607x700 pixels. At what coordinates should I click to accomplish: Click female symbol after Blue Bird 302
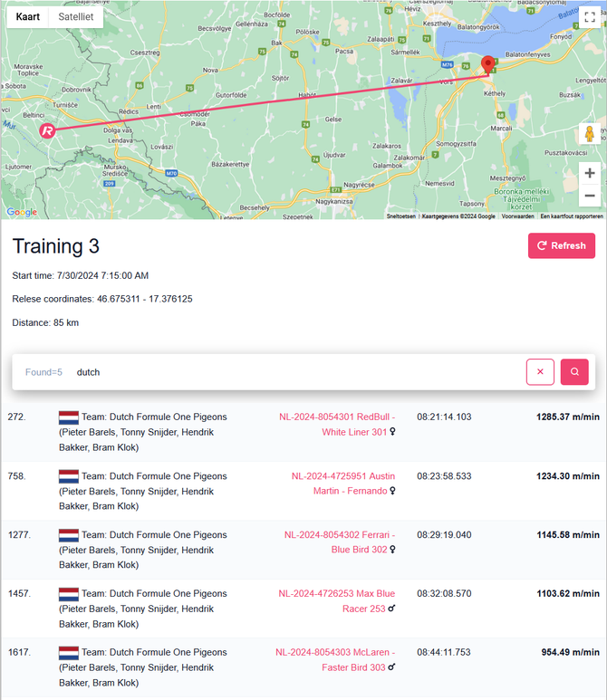392,549
